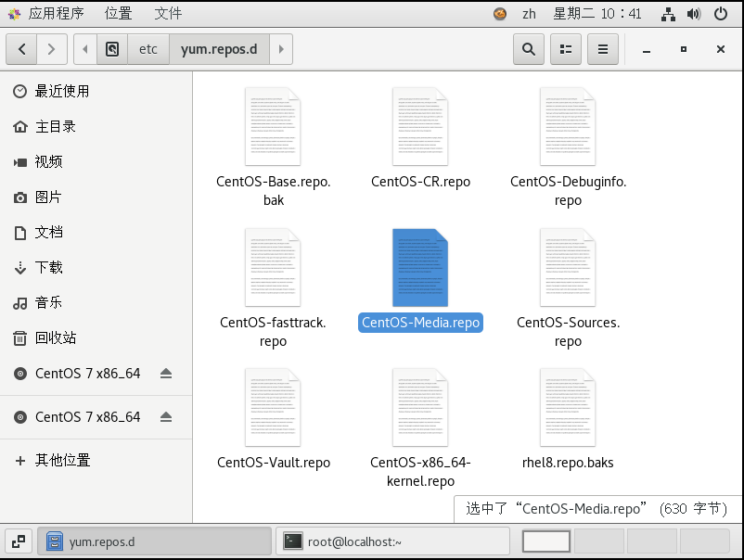Open 其他位置 other locations
This screenshot has height=560, width=744.
[x=96, y=461]
